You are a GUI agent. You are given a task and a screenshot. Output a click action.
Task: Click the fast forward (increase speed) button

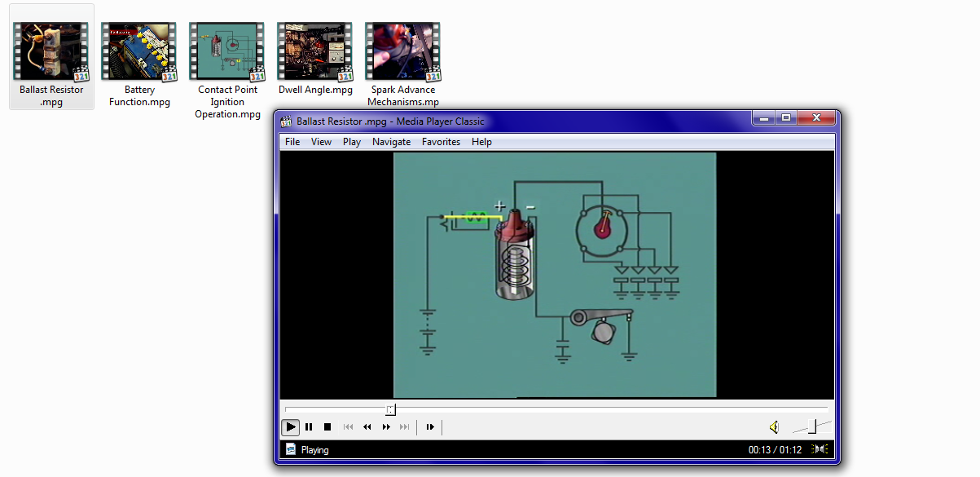pos(386,426)
